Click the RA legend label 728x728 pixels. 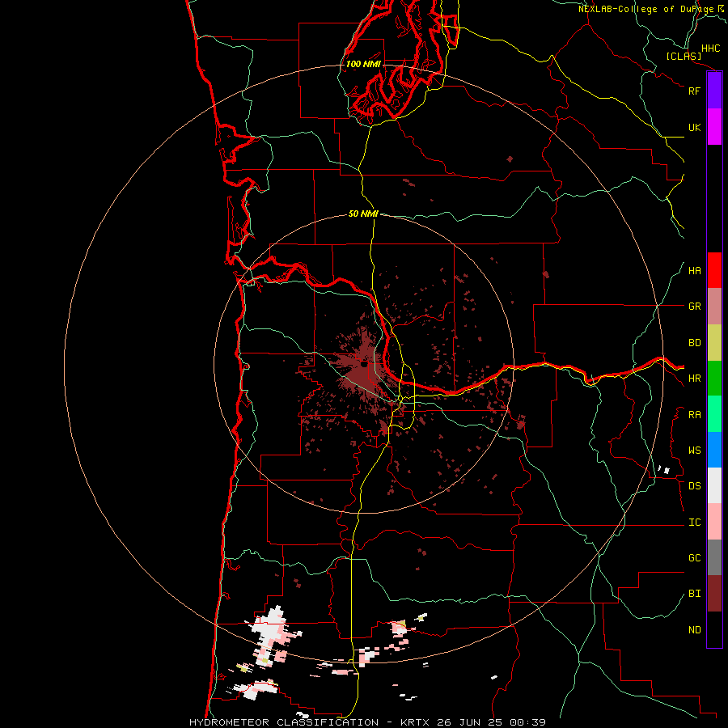pos(694,415)
